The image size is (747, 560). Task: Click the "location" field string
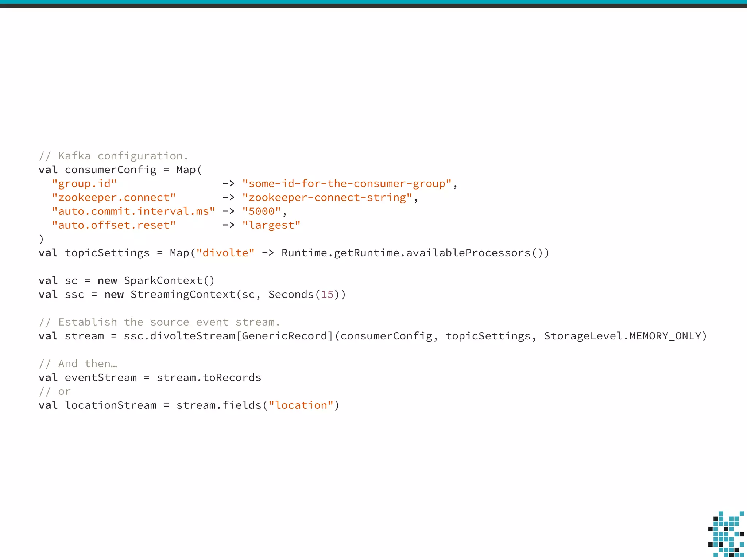301,405
